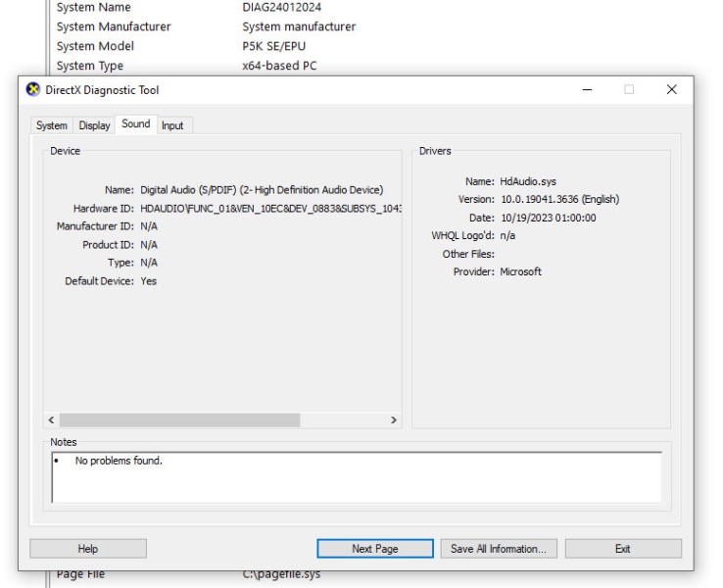723x588 pixels.
Task: Select the Sound tab
Action: [136, 124]
